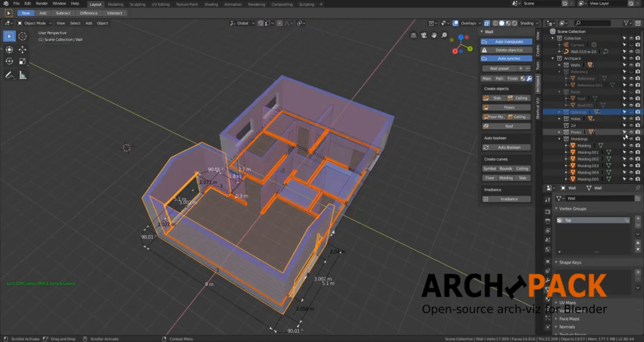Collapse the Archipack collection in the Outliner
This screenshot has width=644, height=342.
pos(552,58)
